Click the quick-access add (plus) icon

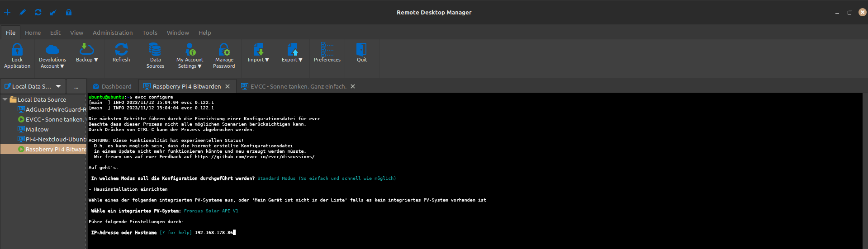click(x=7, y=12)
